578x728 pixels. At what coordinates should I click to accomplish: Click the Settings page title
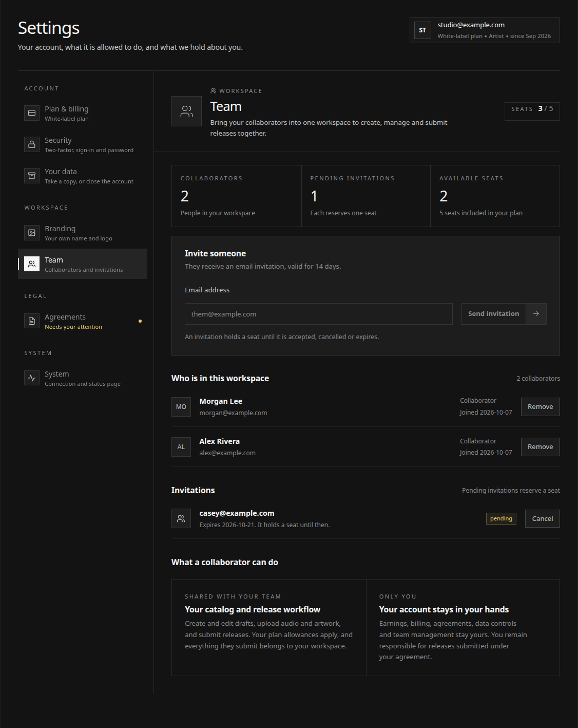point(49,28)
